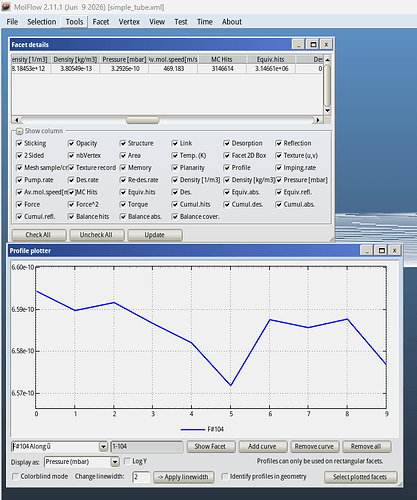
Task: Open the File menu
Action: pos(12,22)
